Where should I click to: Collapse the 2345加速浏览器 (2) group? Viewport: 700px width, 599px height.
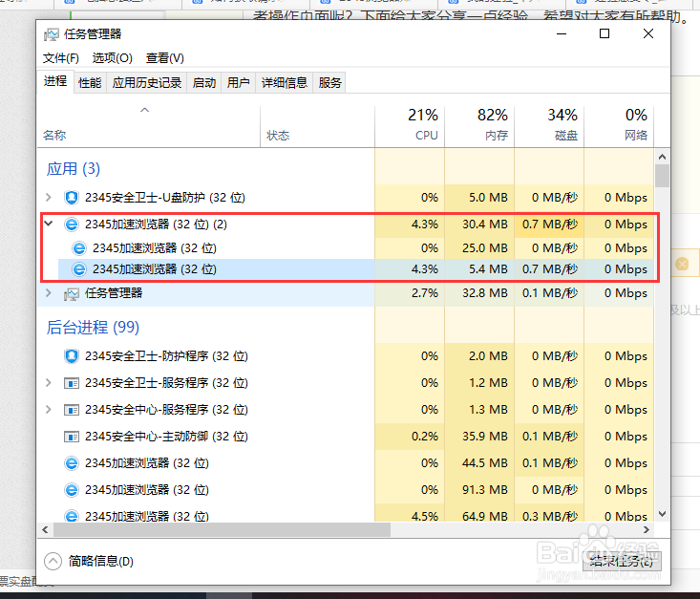point(49,224)
